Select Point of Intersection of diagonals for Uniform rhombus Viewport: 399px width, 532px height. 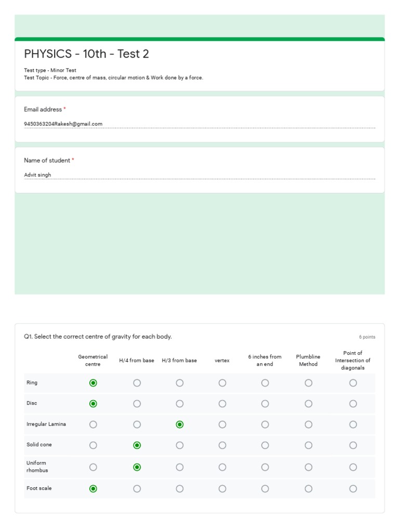pos(353,467)
